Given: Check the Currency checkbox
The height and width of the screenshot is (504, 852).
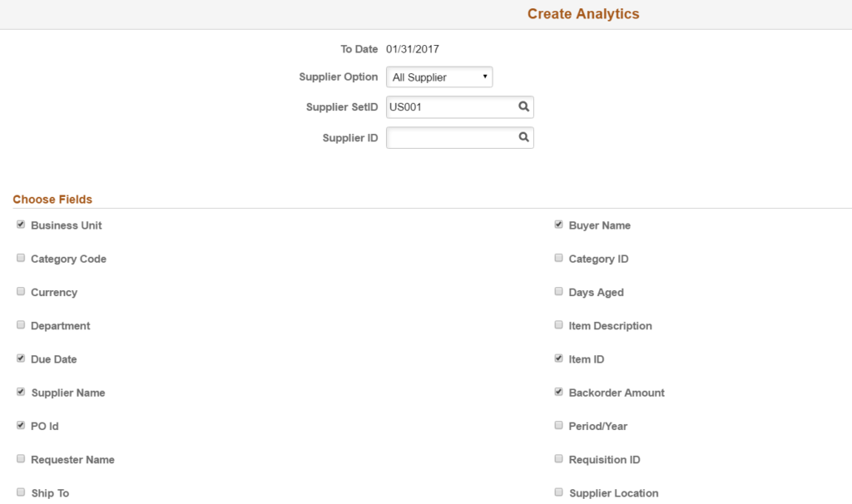Looking at the screenshot, I should (20, 290).
